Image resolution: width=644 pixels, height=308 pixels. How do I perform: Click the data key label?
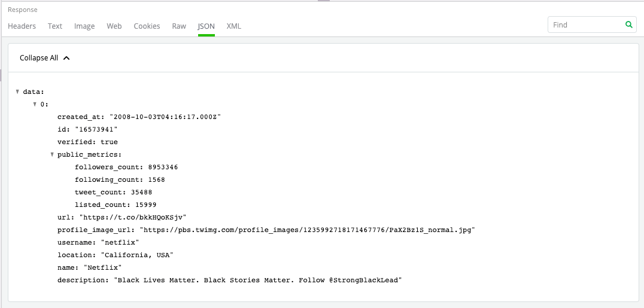34,92
